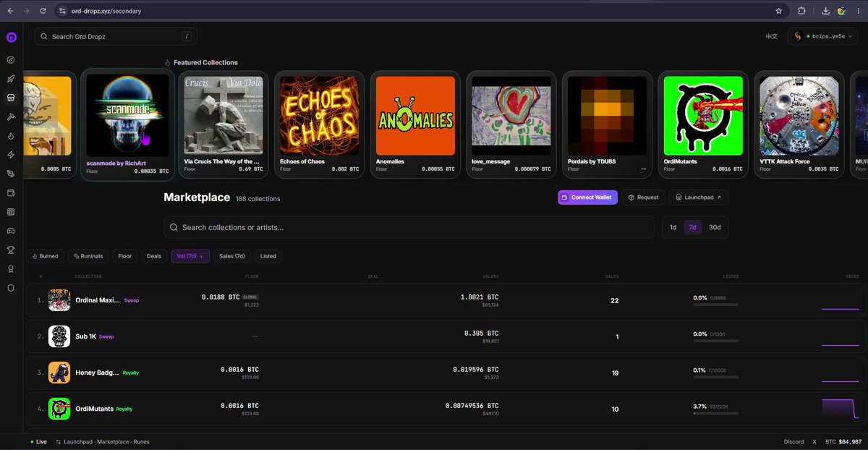The width and height of the screenshot is (868, 450).
Task: Open the shield icon in sidebar
Action: point(11,288)
